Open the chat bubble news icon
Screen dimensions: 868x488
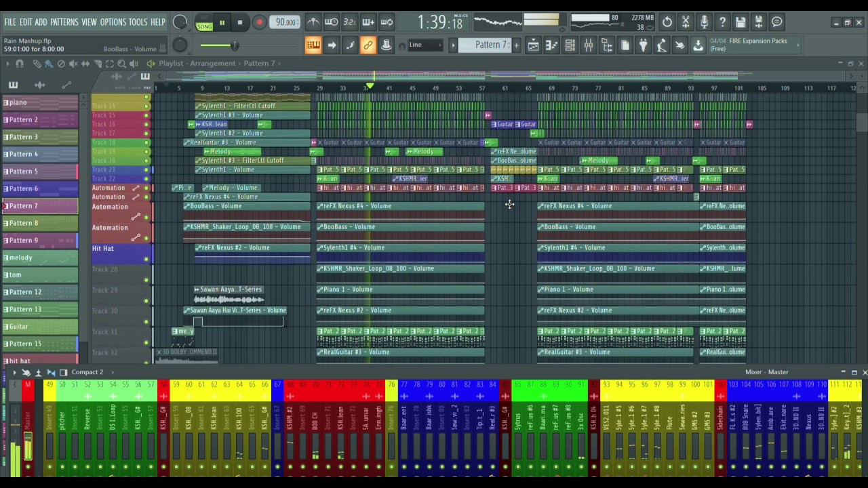pyautogui.click(x=777, y=22)
